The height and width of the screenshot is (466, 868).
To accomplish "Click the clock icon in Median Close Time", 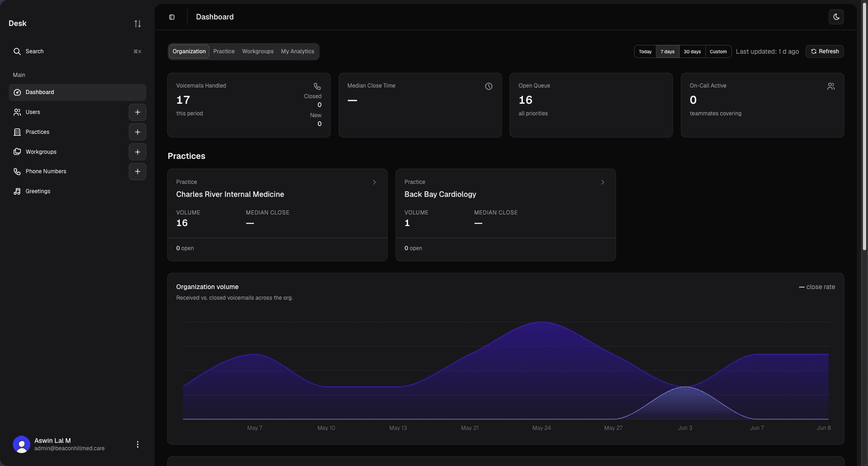I will point(489,86).
